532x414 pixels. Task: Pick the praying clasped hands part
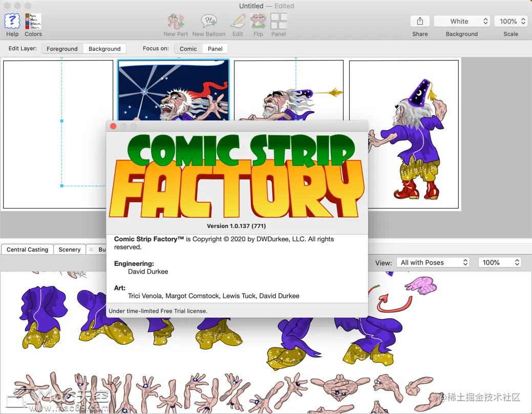tap(339, 387)
